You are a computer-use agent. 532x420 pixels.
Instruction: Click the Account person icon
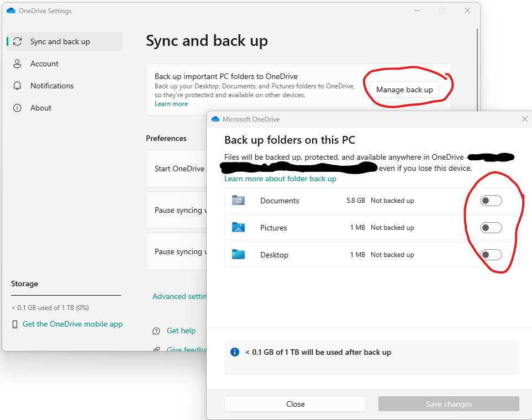[x=17, y=64]
